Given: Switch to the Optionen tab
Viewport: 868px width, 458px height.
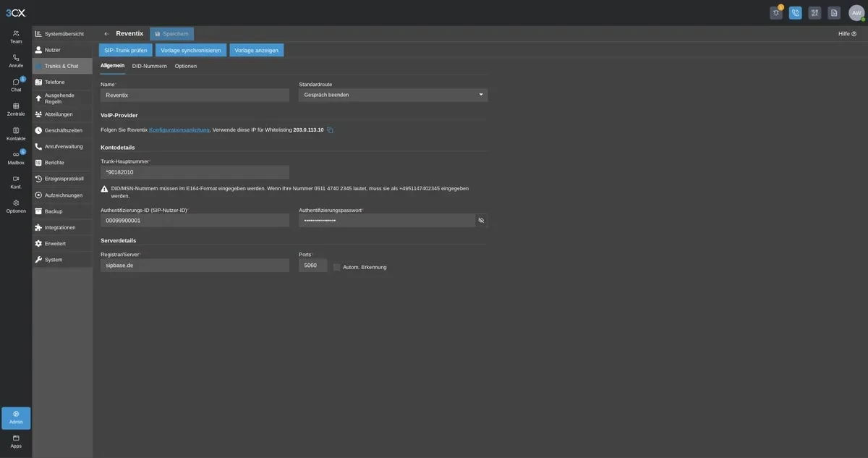Looking at the screenshot, I should [186, 66].
